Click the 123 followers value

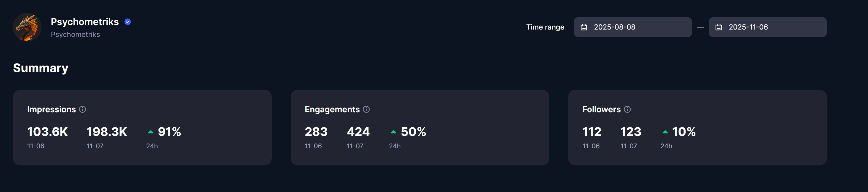(631, 132)
